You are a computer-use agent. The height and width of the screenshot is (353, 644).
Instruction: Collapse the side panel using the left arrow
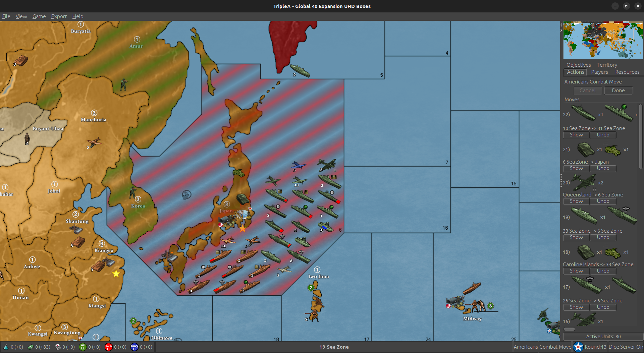click(561, 25)
